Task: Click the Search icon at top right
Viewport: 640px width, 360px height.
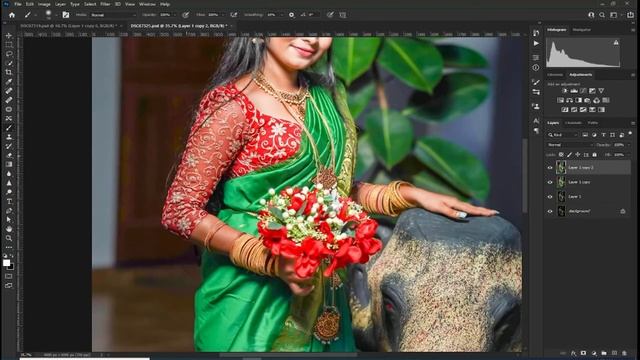Action: tap(602, 15)
